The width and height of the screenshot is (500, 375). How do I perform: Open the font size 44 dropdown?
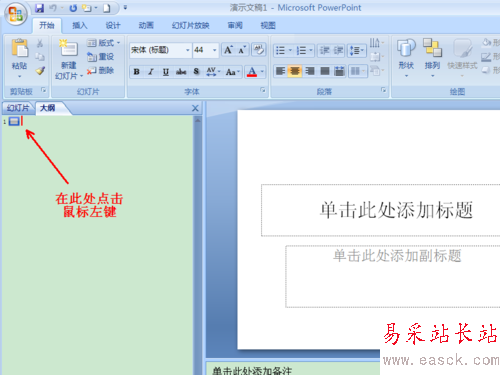point(214,50)
